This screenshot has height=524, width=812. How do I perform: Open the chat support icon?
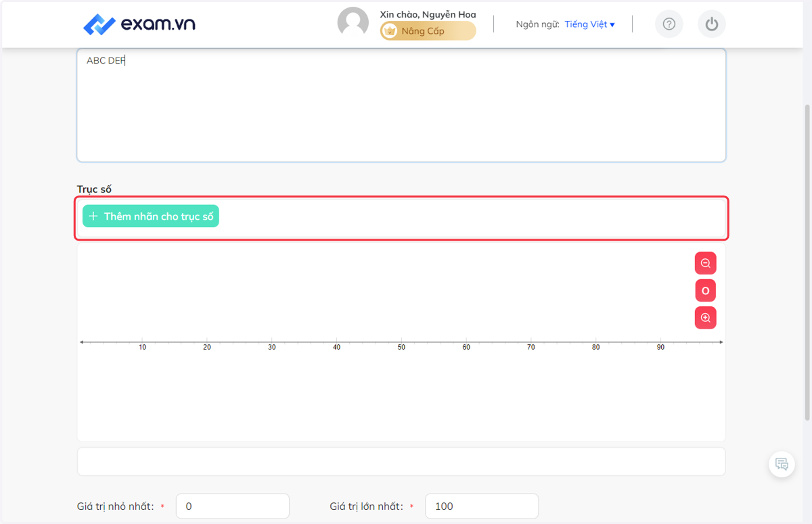[782, 465]
